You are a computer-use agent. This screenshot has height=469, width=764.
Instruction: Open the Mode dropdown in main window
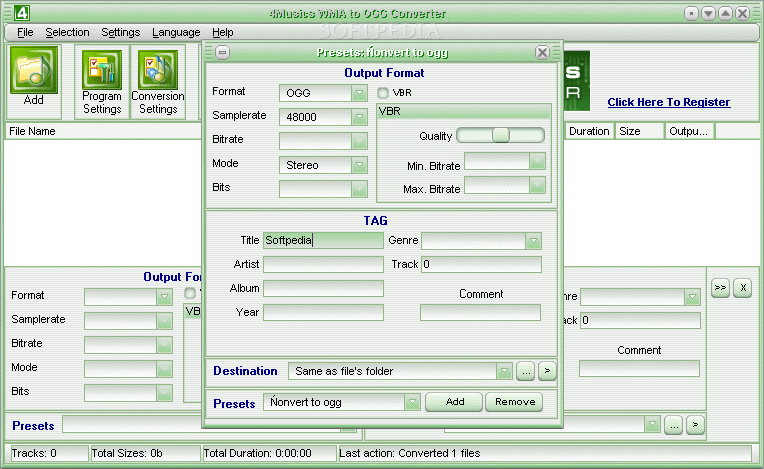tap(164, 369)
